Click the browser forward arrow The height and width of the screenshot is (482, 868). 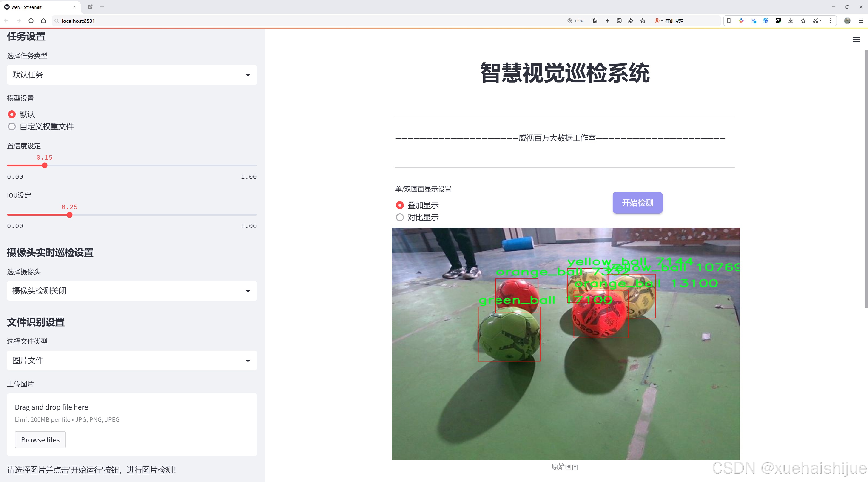tap(19, 20)
